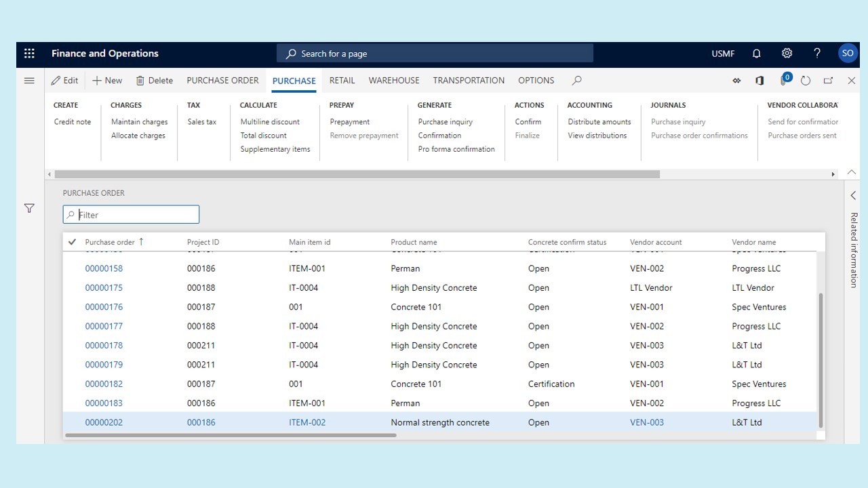Click View distributions
This screenshot has height=488, width=868.
[x=597, y=136]
